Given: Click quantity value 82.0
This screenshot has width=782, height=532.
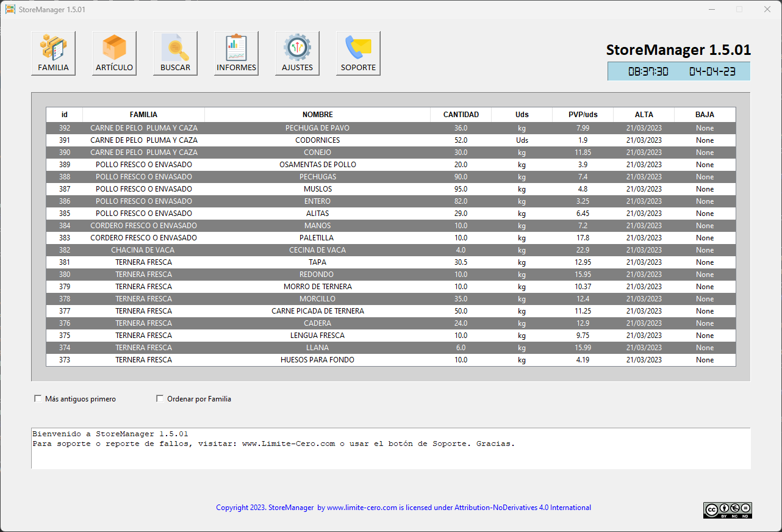Looking at the screenshot, I should [461, 201].
